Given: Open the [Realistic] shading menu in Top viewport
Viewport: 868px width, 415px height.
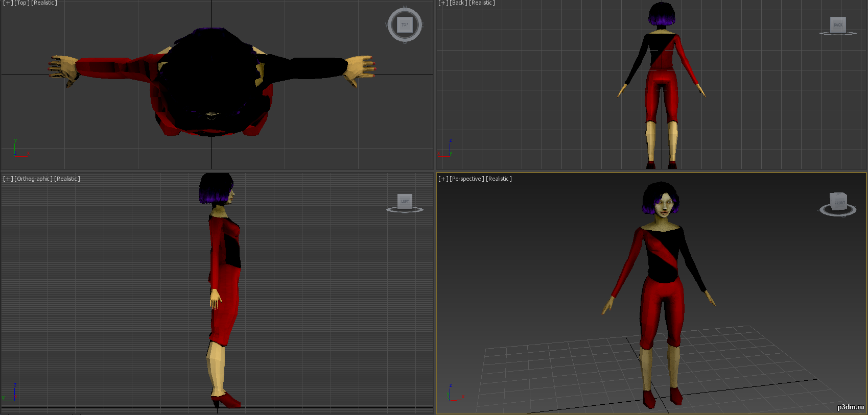Looking at the screenshot, I should (x=44, y=3).
